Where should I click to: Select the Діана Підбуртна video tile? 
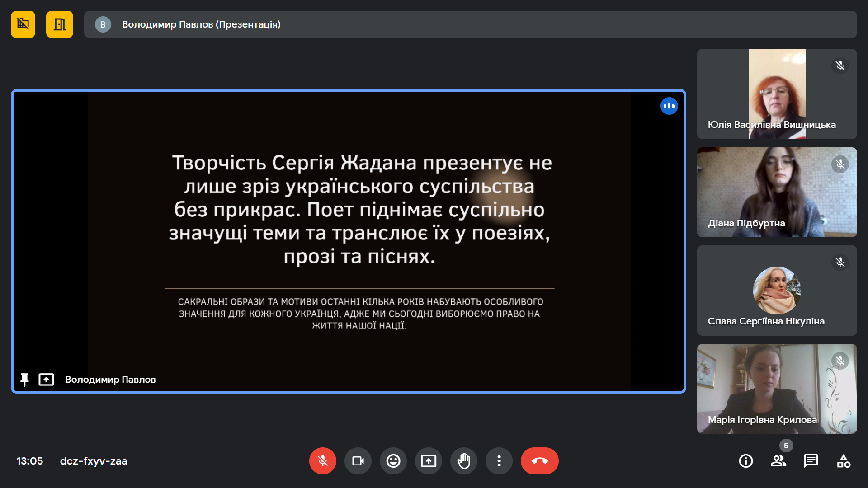[777, 192]
